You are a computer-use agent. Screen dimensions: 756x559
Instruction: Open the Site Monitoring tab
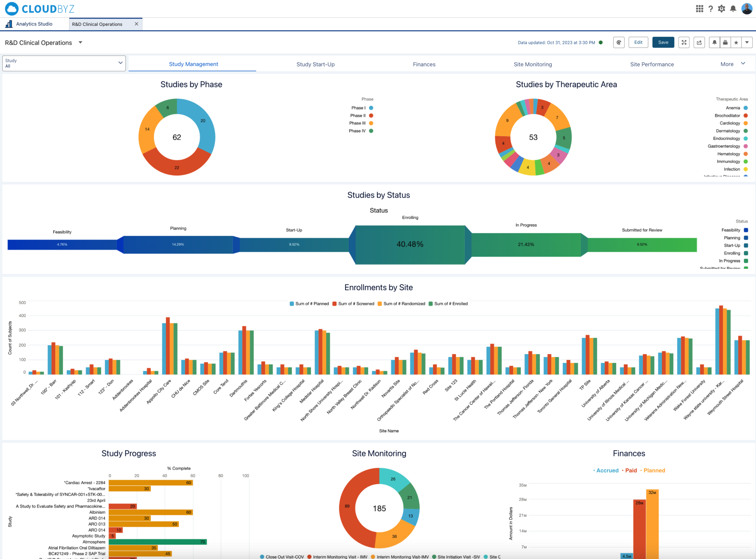pos(533,64)
